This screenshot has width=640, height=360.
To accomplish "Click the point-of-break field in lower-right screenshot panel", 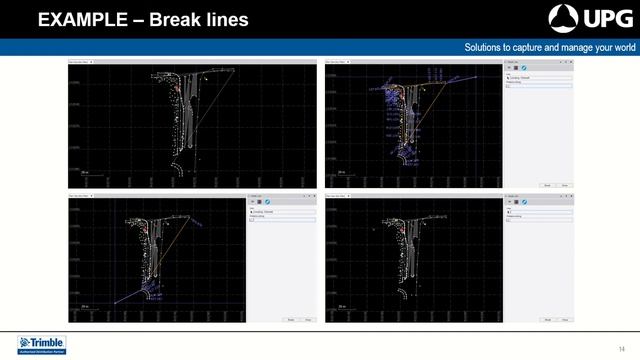I will pos(539,220).
